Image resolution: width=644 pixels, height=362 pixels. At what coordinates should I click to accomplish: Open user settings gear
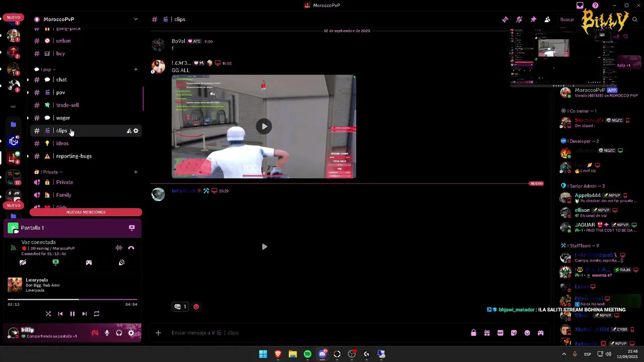[x=131, y=333]
